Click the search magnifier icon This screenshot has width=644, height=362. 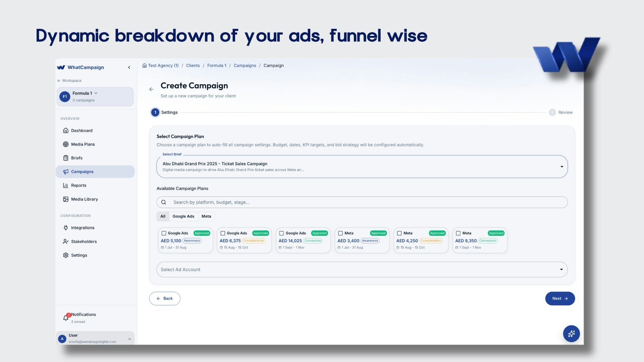164,202
